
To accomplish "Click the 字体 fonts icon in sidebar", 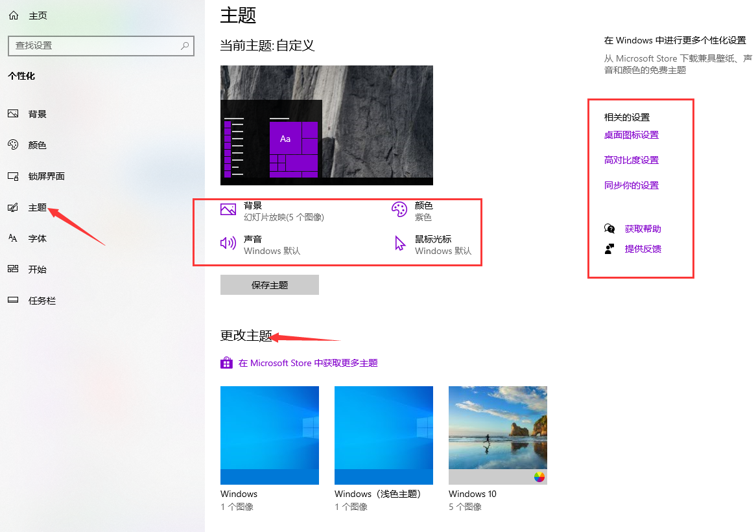I will (14, 238).
